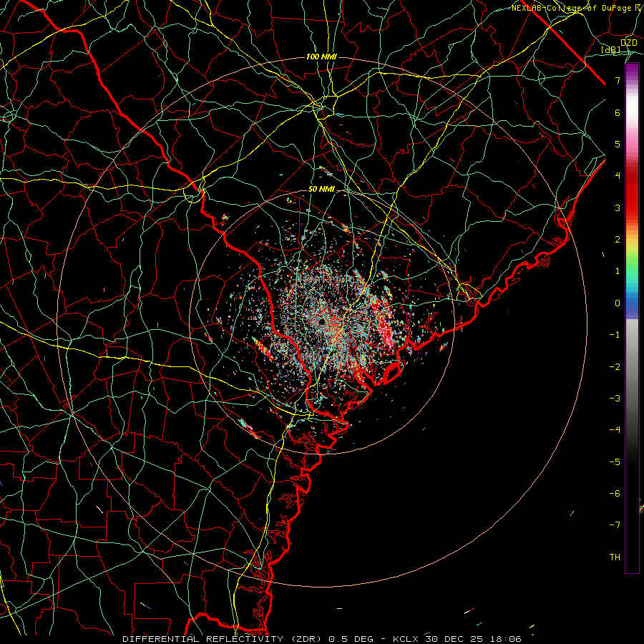Click the black radar site dot at center
The height and width of the screenshot is (644, 644).
(321, 321)
